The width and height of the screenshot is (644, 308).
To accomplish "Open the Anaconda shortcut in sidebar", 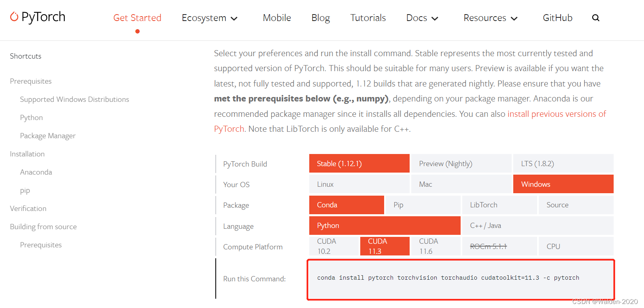I will tap(36, 172).
